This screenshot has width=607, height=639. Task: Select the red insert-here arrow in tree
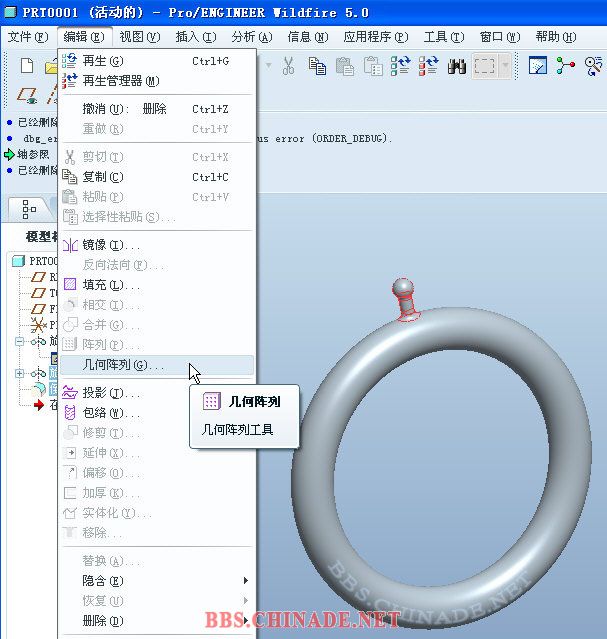tap(39, 405)
